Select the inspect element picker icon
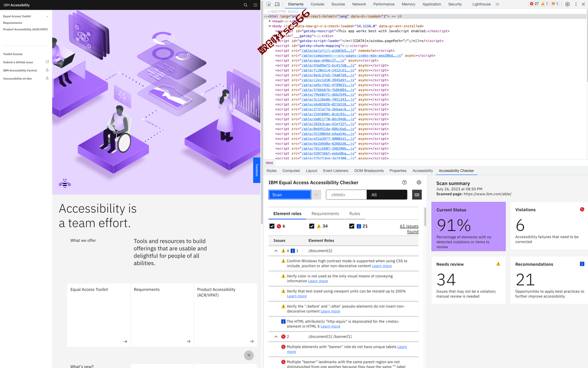 pos(269,4)
